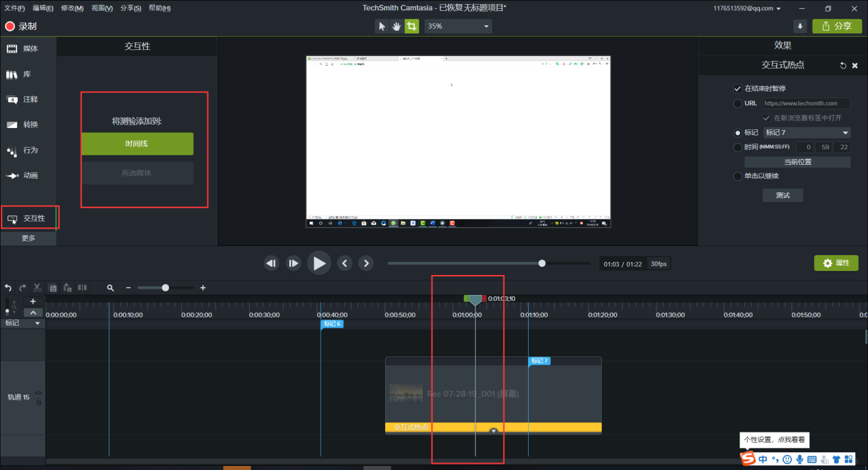Open the 修改 menu
Viewport: 868px width, 470px height.
72,8
